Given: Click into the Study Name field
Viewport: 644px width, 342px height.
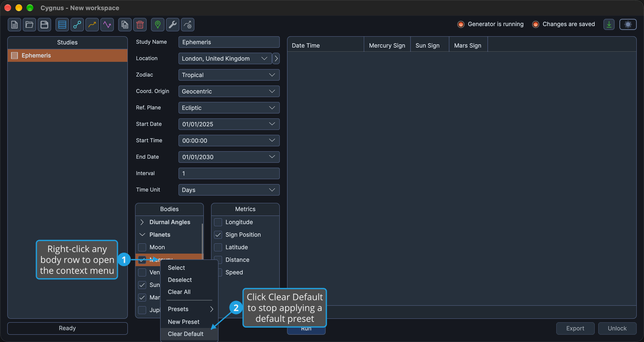Looking at the screenshot, I should 229,42.
